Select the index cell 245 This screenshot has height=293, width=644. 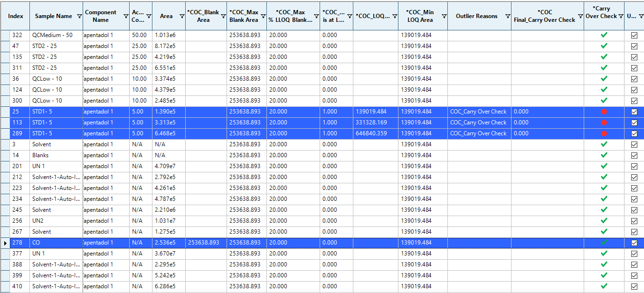click(19, 210)
